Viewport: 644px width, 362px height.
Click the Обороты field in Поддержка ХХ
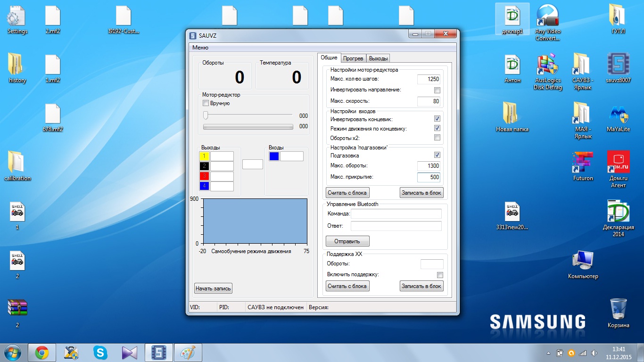click(432, 264)
